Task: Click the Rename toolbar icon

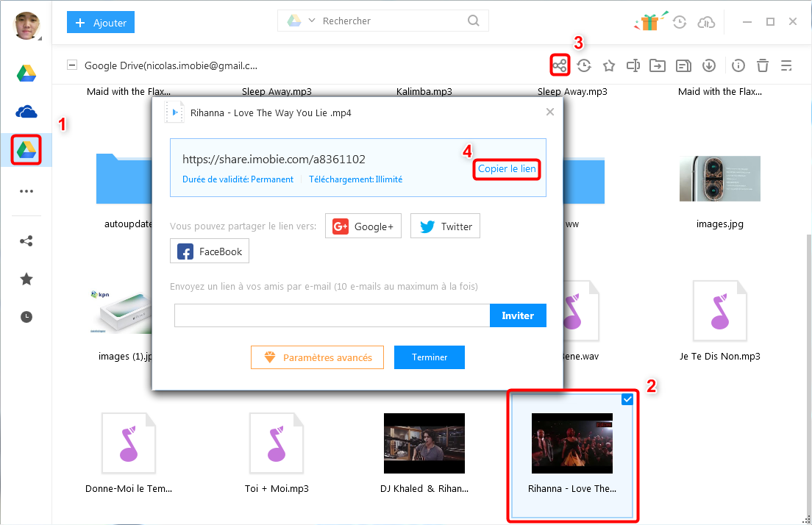Action: point(633,65)
